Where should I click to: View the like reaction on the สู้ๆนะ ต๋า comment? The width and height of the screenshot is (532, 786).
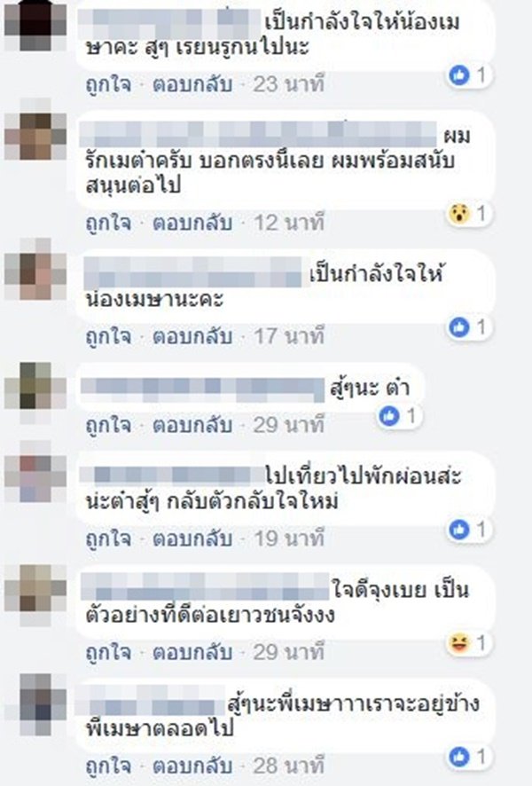(389, 416)
